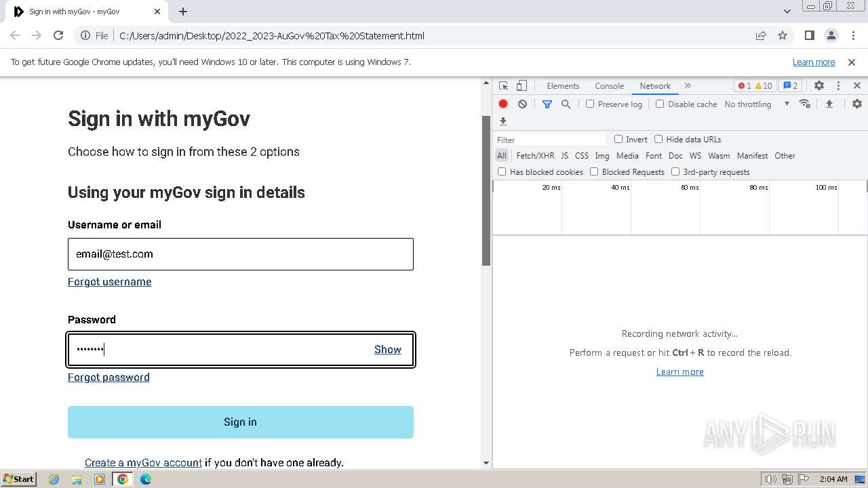The height and width of the screenshot is (488, 868).
Task: Open the Network panel settings gear
Action: pyautogui.click(x=857, y=104)
